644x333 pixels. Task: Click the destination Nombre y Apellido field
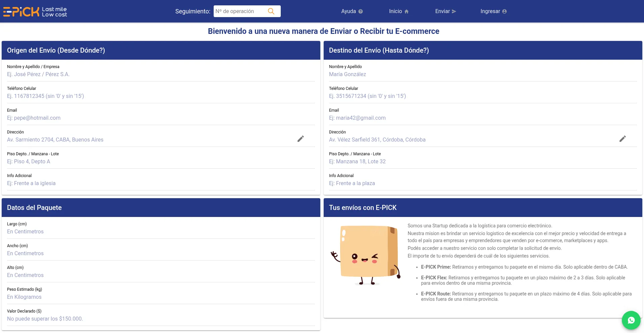483,74
